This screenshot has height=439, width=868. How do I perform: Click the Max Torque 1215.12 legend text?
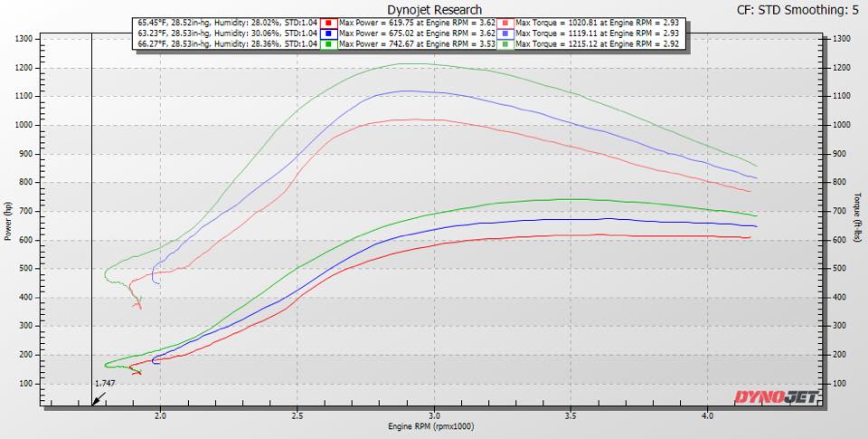tap(598, 43)
